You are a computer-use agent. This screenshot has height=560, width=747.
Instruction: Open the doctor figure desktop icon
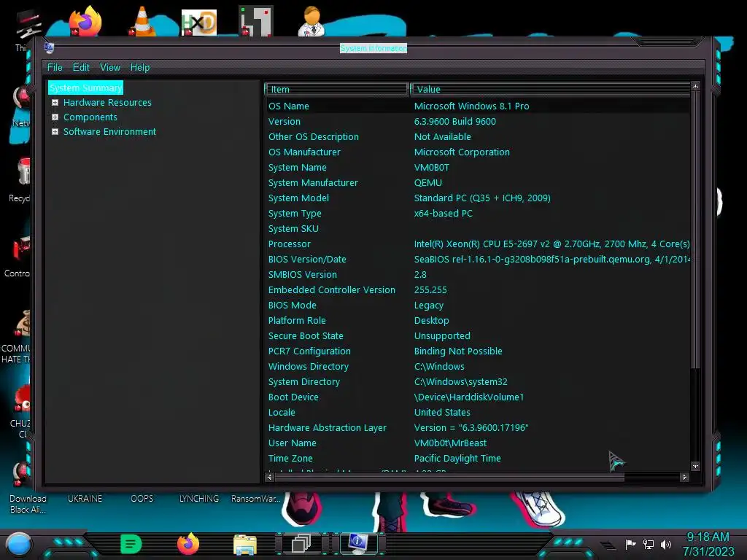tap(311, 21)
